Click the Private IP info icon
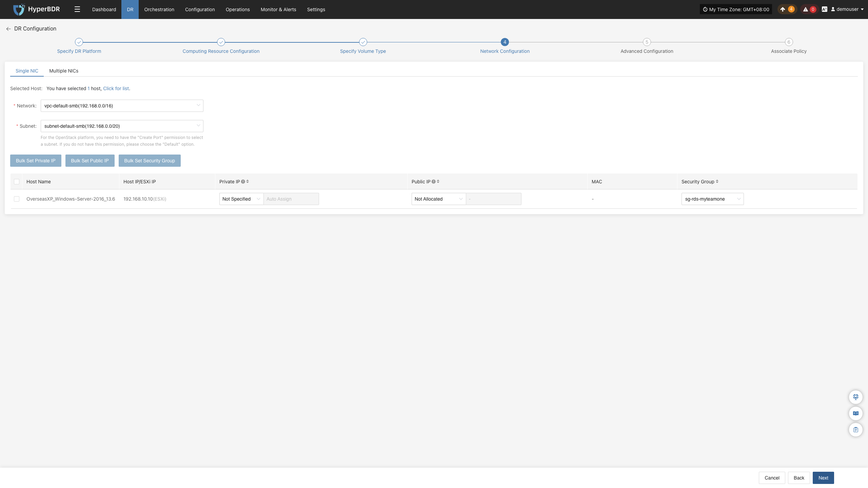Image resolution: width=868 pixels, height=488 pixels. (243, 182)
